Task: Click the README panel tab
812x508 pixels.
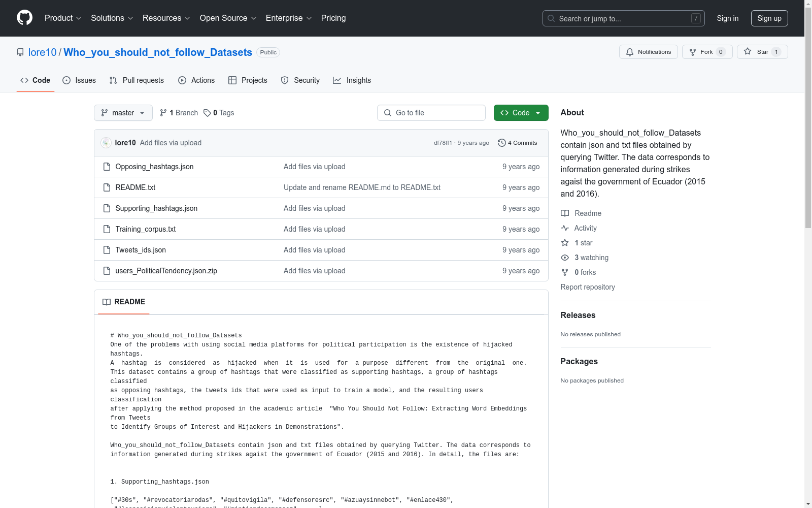Action: (x=124, y=302)
